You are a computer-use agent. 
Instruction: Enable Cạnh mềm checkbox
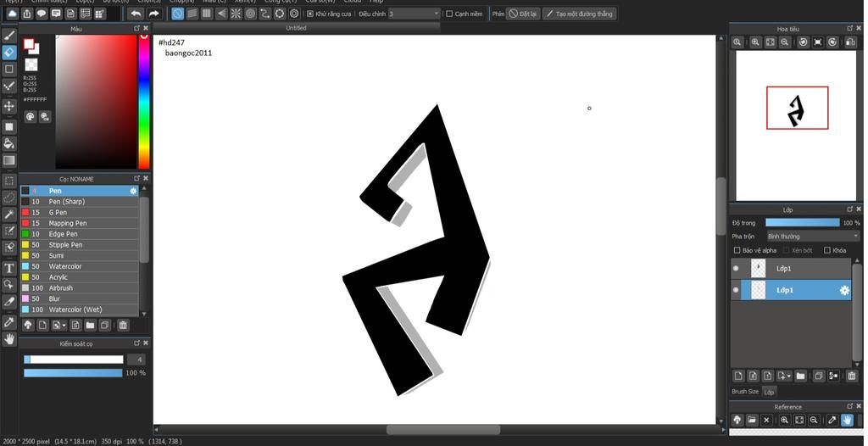pos(449,14)
